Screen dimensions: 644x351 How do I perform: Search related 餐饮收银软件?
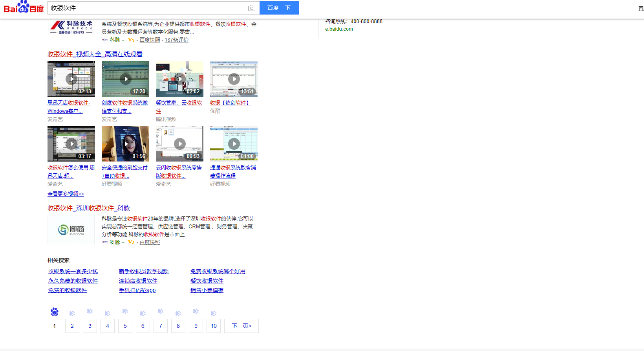[207, 281]
